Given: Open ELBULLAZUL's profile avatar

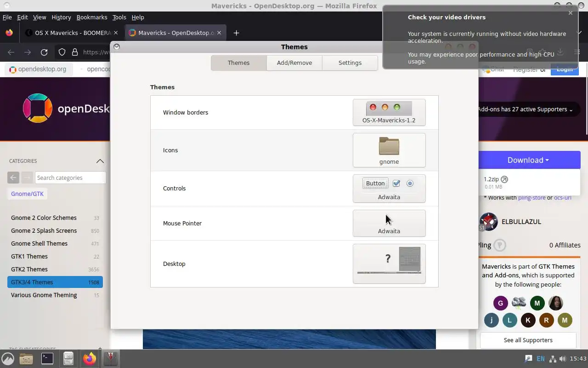Looking at the screenshot, I should point(488,222).
